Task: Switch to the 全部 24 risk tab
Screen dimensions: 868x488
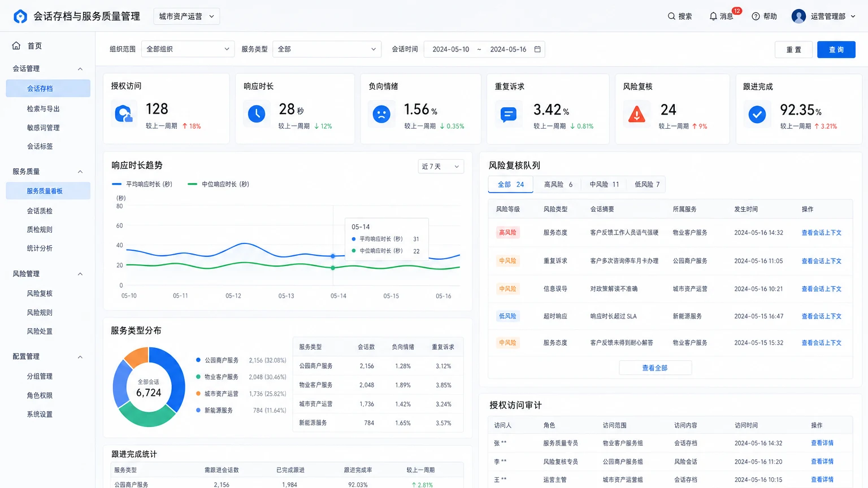Action: (x=511, y=185)
